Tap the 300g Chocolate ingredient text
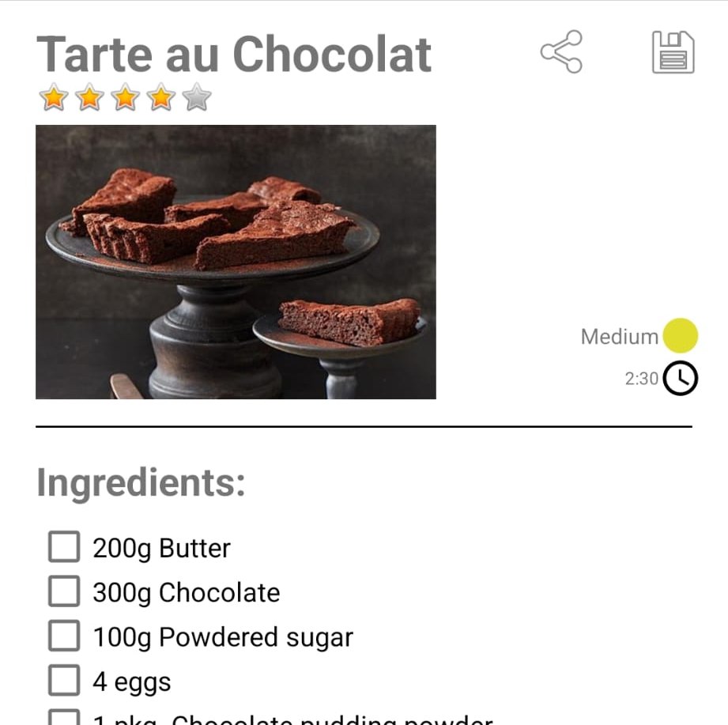728x725 pixels. 187,593
